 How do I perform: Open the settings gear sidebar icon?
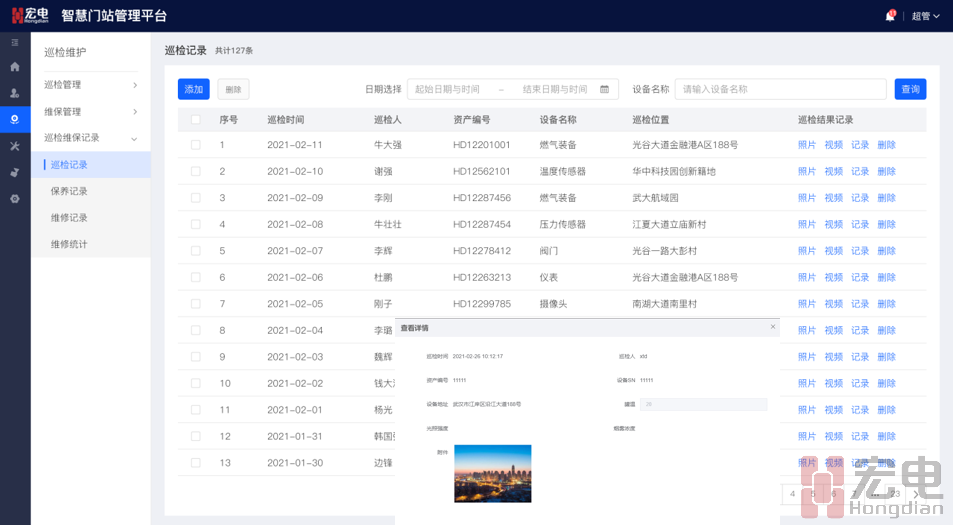[x=15, y=199]
